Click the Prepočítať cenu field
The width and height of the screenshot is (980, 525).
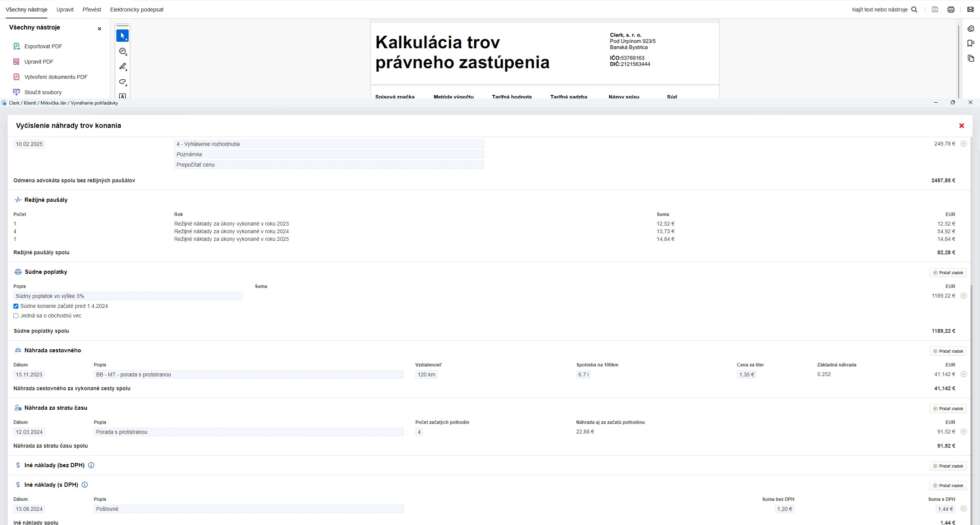point(329,165)
